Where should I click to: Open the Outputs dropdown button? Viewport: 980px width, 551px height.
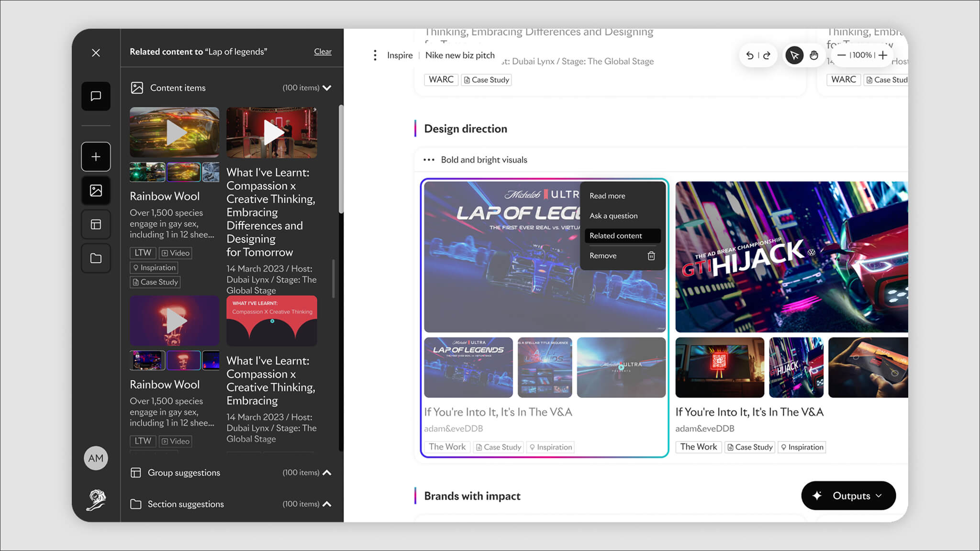(848, 496)
